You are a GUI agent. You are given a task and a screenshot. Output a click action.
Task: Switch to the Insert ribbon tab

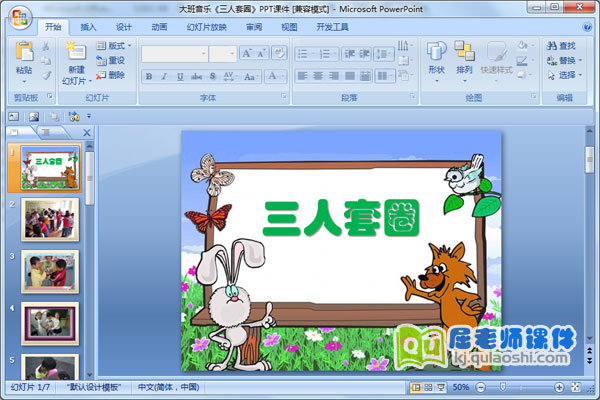coord(88,27)
